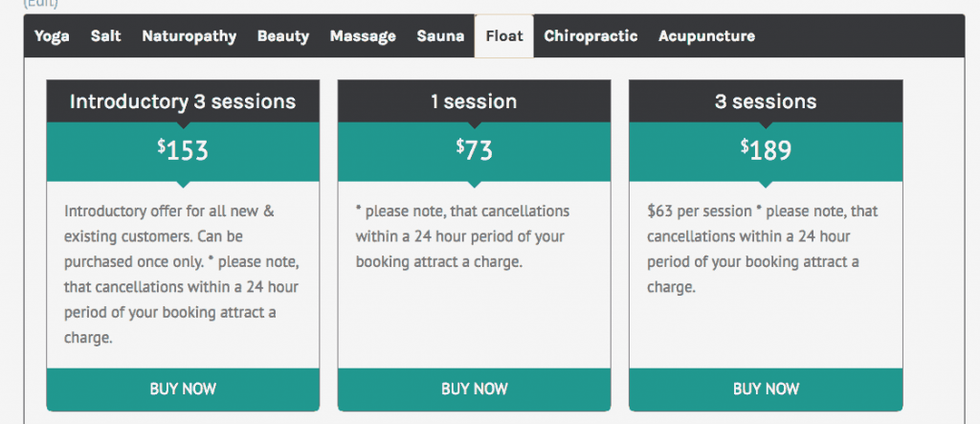Click Buy Now for Introductory 3 sessions

click(x=183, y=389)
